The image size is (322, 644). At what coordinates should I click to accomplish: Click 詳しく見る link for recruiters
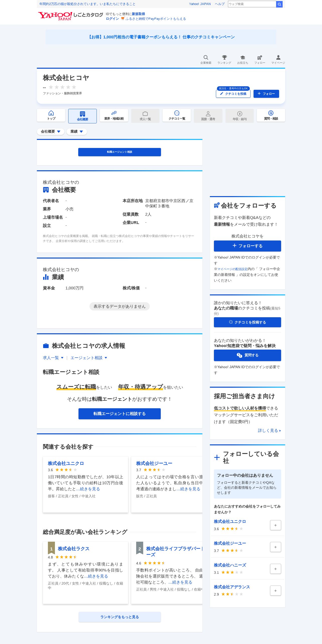click(269, 430)
